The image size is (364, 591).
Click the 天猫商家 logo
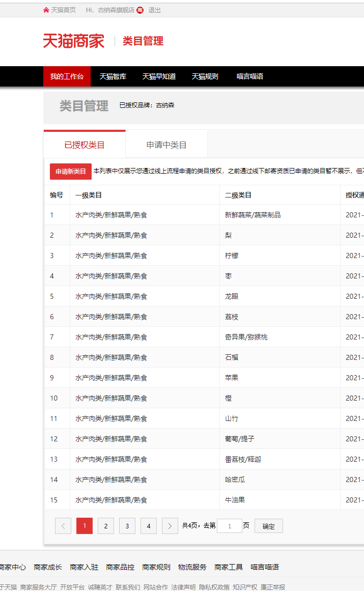coord(73,41)
